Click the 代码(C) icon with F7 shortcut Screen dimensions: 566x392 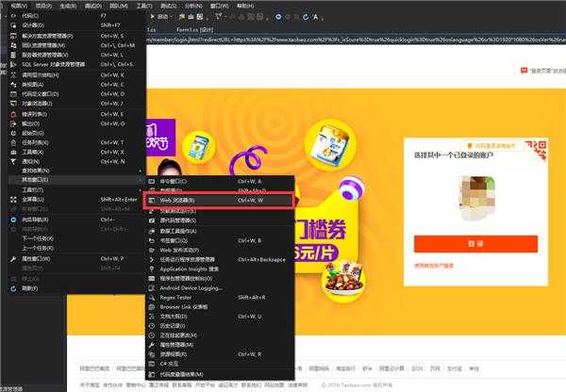coord(13,16)
